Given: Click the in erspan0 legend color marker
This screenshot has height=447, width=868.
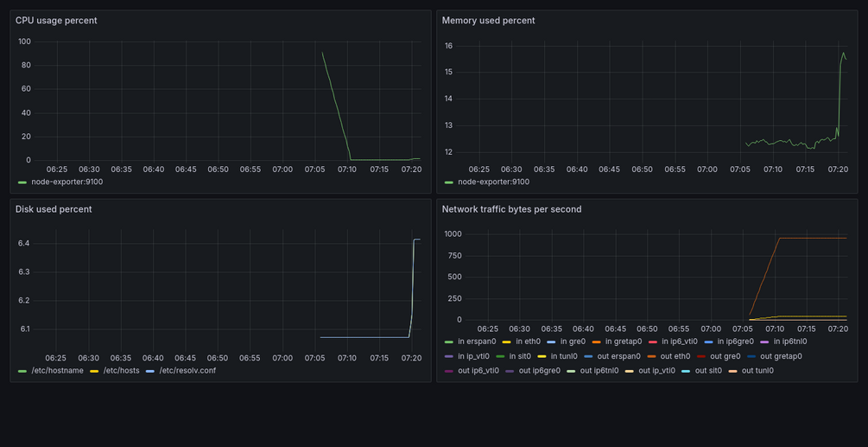Looking at the screenshot, I should [448, 342].
